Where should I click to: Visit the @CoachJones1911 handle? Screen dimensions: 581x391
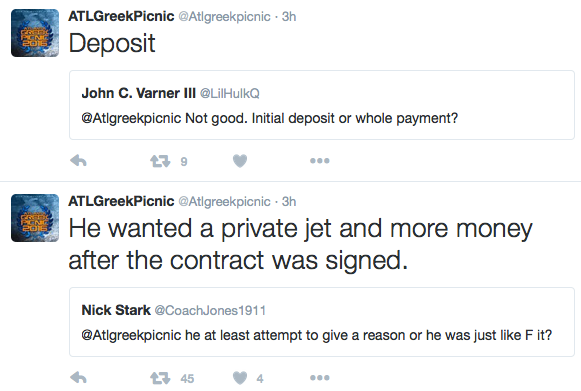click(x=210, y=310)
